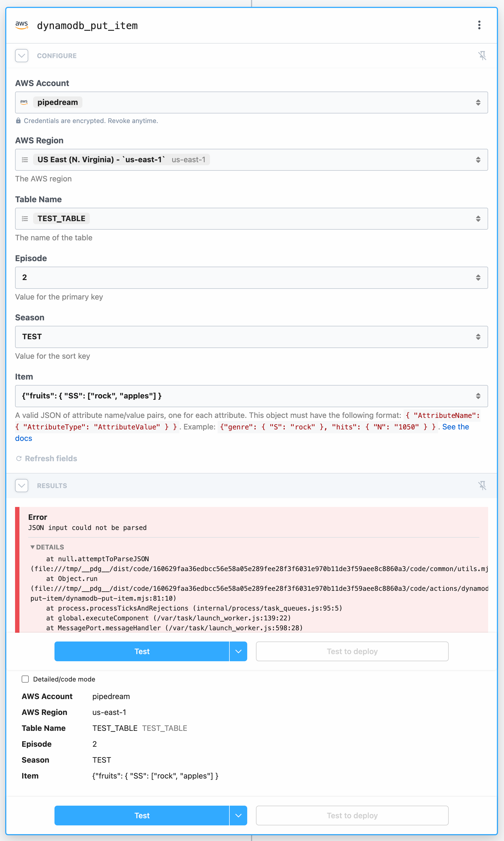The width and height of the screenshot is (504, 841).
Task: Unpin the RESULTS section
Action: click(x=483, y=485)
